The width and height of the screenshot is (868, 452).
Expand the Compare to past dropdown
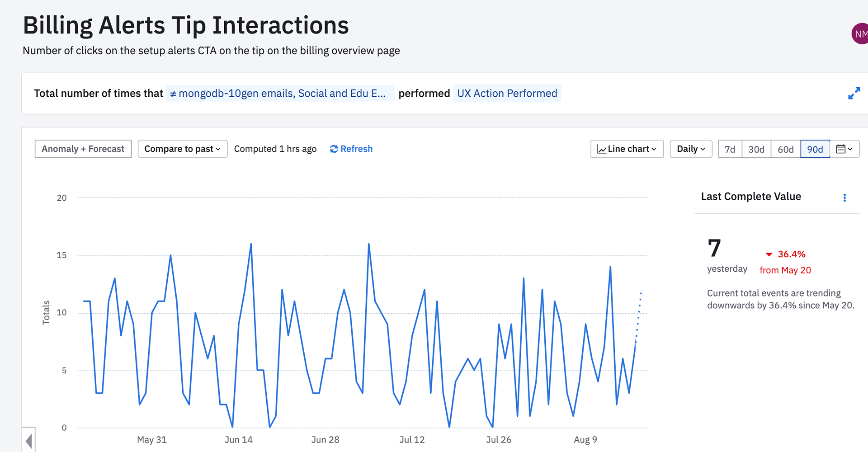pyautogui.click(x=182, y=149)
